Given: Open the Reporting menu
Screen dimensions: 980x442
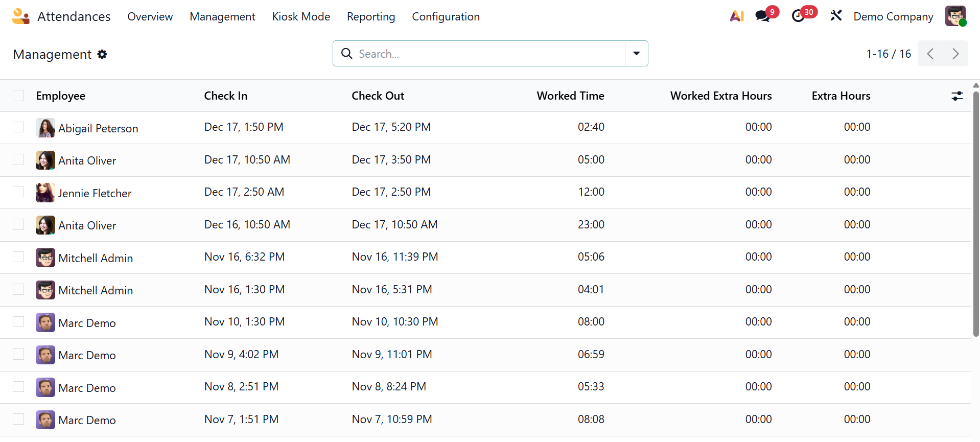Looking at the screenshot, I should (371, 16).
